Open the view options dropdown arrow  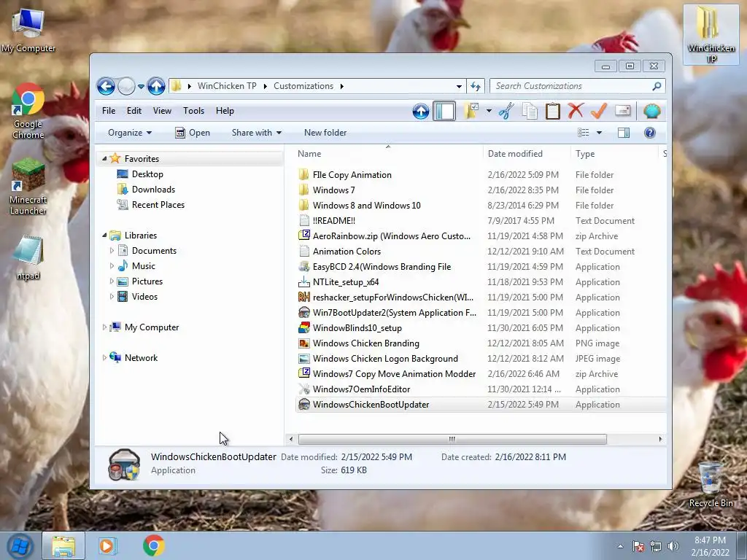[x=600, y=133]
